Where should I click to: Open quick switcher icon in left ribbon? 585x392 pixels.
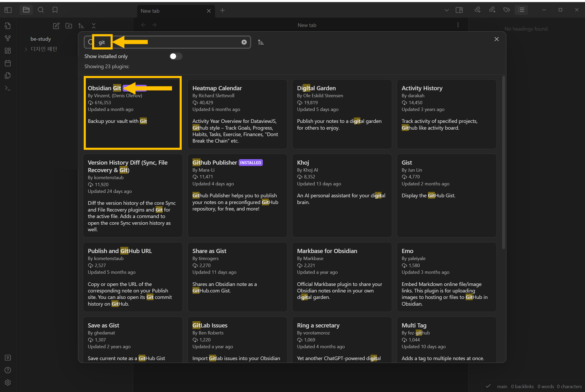point(8,26)
